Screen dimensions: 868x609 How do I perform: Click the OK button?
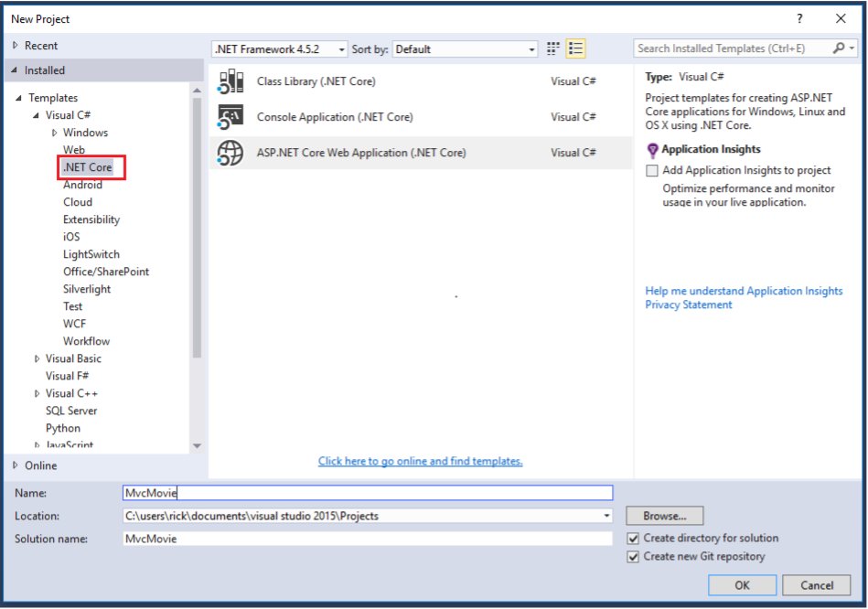click(742, 585)
